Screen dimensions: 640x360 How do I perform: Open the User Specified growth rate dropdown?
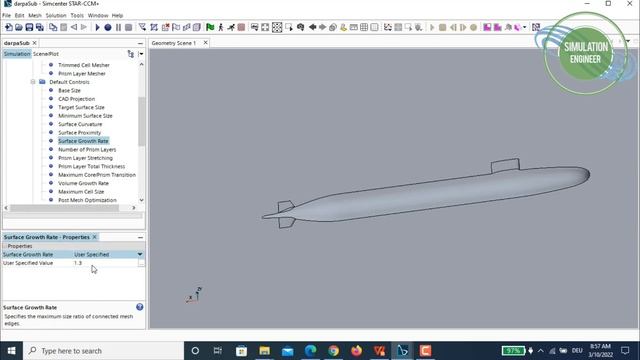pos(140,254)
